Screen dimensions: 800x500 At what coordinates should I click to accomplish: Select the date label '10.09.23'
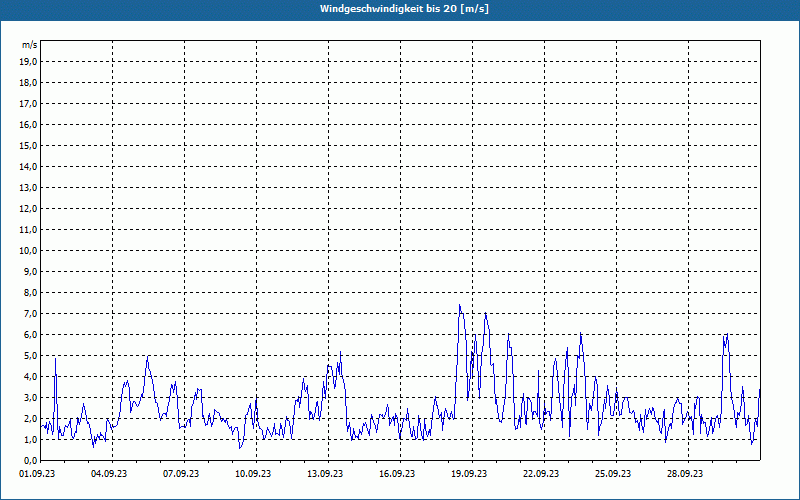pos(253,473)
